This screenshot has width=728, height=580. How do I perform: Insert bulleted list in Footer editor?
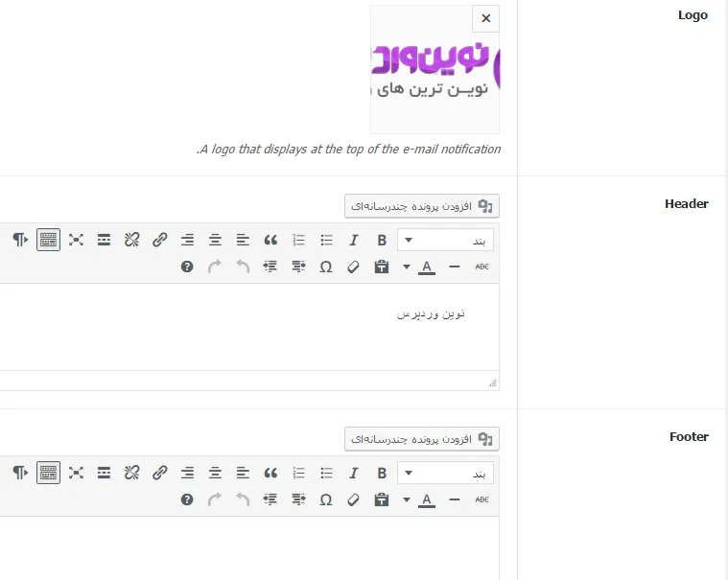pos(326,473)
